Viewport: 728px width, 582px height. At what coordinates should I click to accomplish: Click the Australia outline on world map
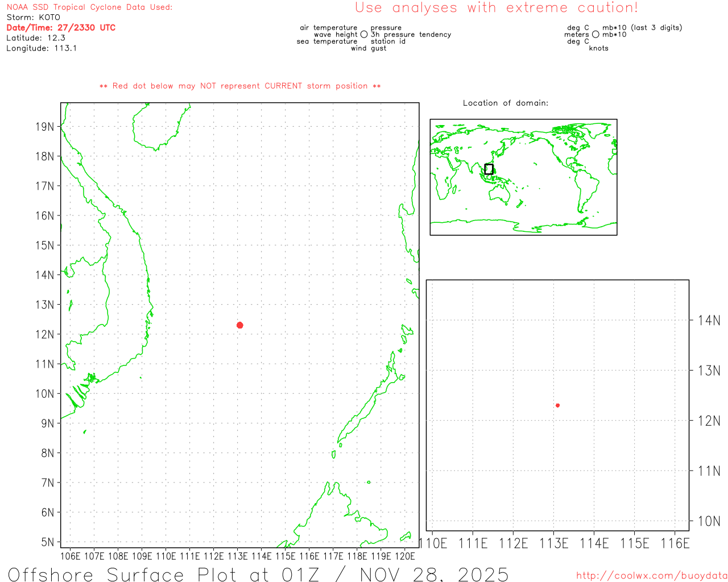coord(500,194)
